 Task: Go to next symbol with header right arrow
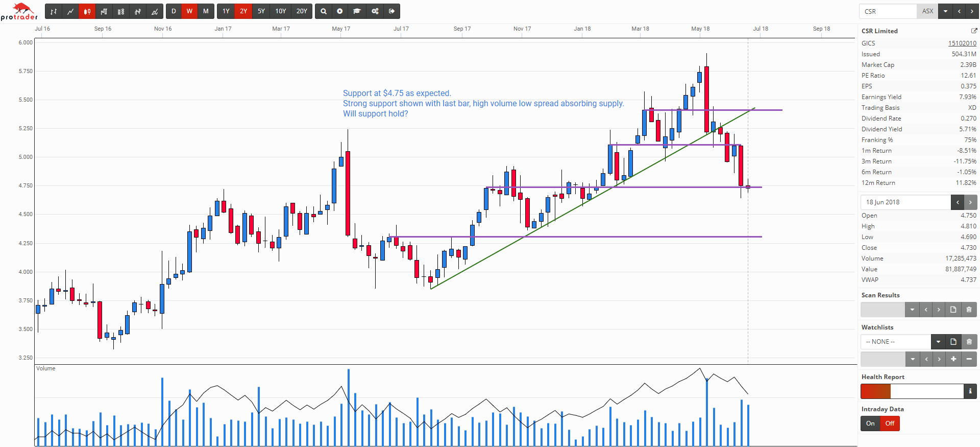coord(972,11)
